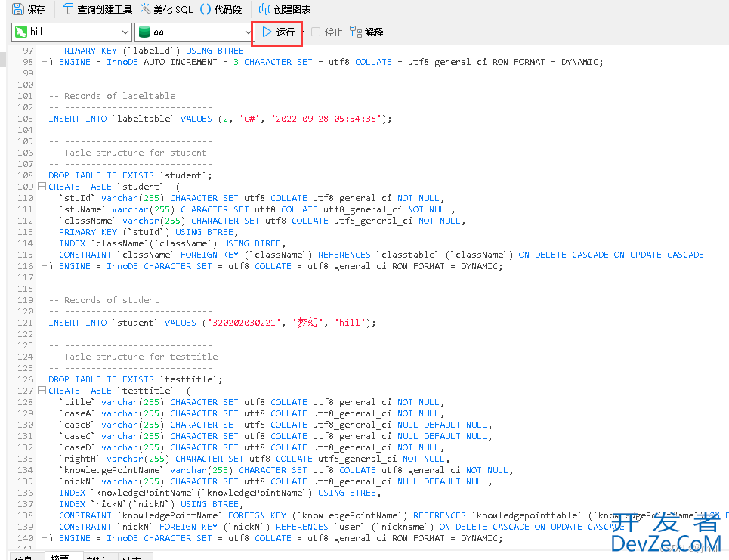Click the INDEX `className` USING BTREE line
This screenshot has height=560, width=729.
click(x=172, y=243)
